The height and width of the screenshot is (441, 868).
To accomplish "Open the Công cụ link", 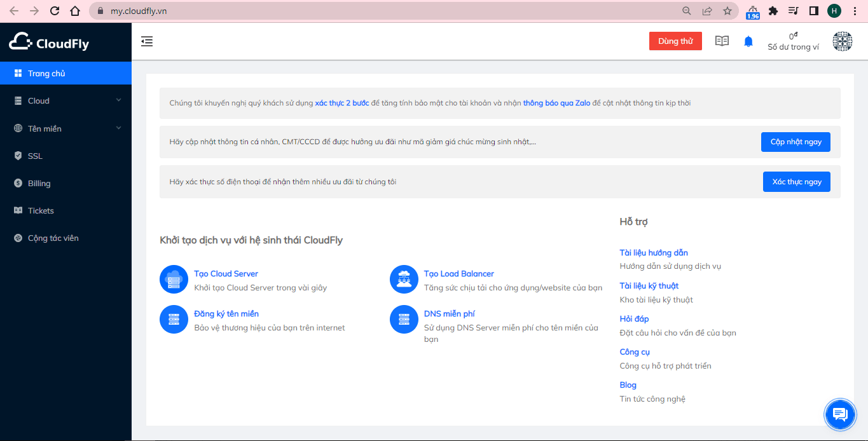I will click(635, 352).
